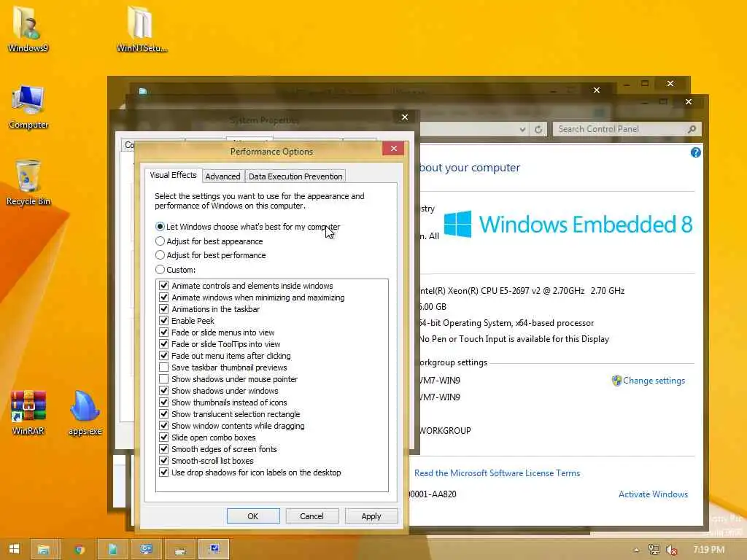This screenshot has width=747, height=560.
Task: Select the Computer desktop icon
Action: coord(28,106)
